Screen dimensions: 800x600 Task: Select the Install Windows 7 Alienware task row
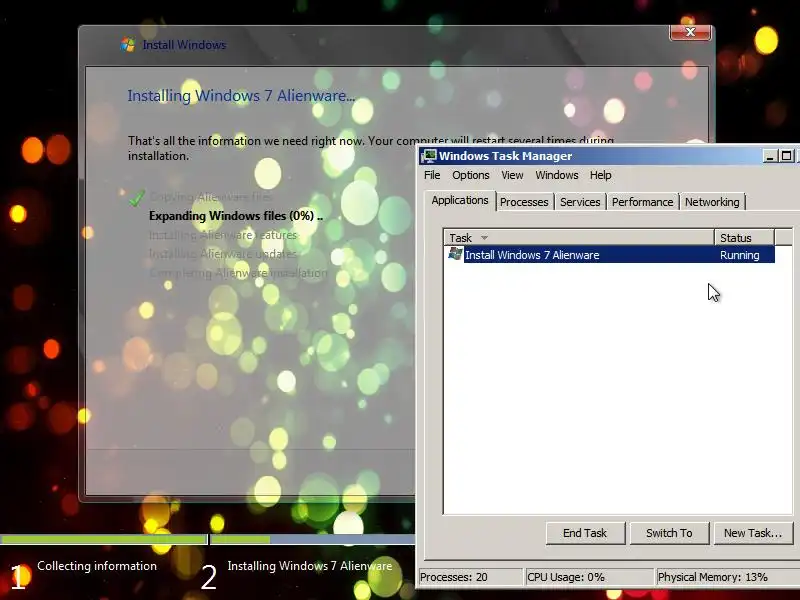click(610, 255)
